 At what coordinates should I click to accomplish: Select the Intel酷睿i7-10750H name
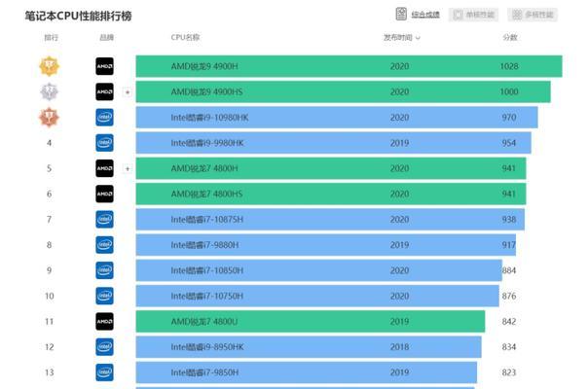click(x=207, y=296)
